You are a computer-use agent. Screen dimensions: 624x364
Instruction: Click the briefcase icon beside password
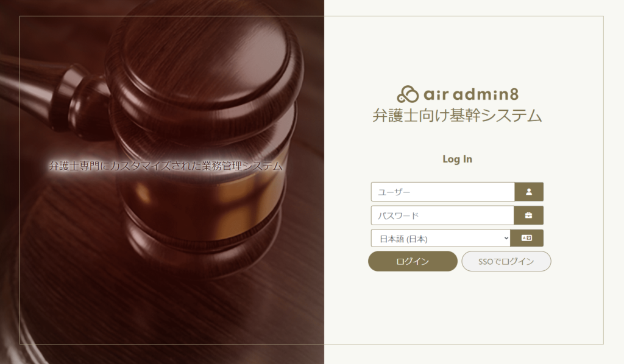(528, 215)
